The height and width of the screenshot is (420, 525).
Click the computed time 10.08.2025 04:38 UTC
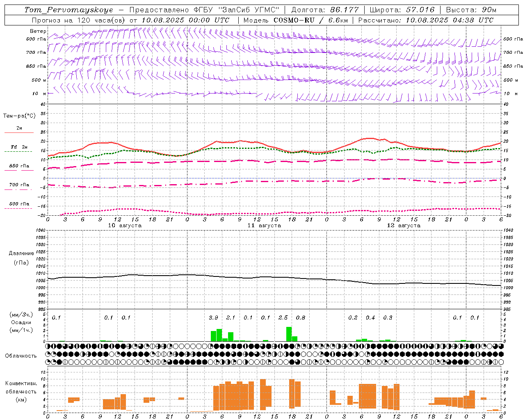pyautogui.click(x=450, y=20)
